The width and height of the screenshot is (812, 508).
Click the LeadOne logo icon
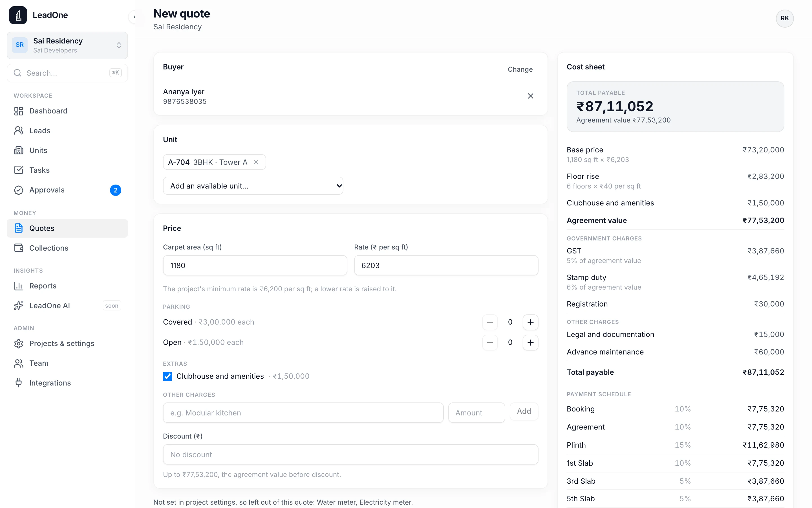18,15
